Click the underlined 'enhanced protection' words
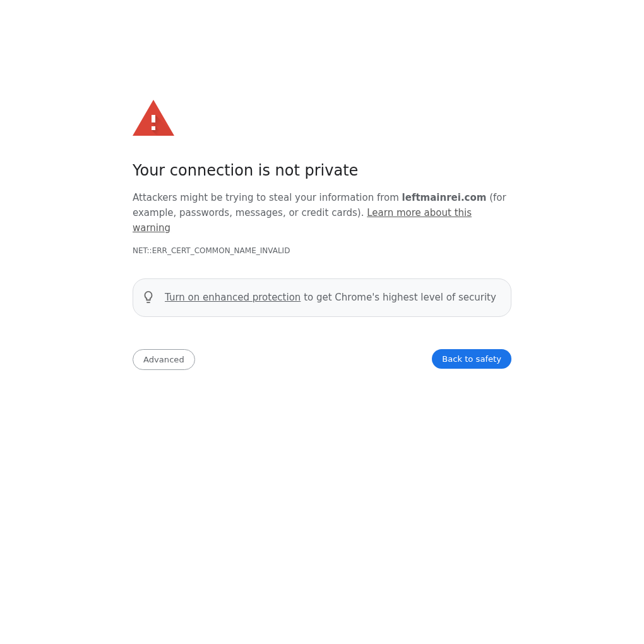The image size is (644, 644). tap(251, 297)
